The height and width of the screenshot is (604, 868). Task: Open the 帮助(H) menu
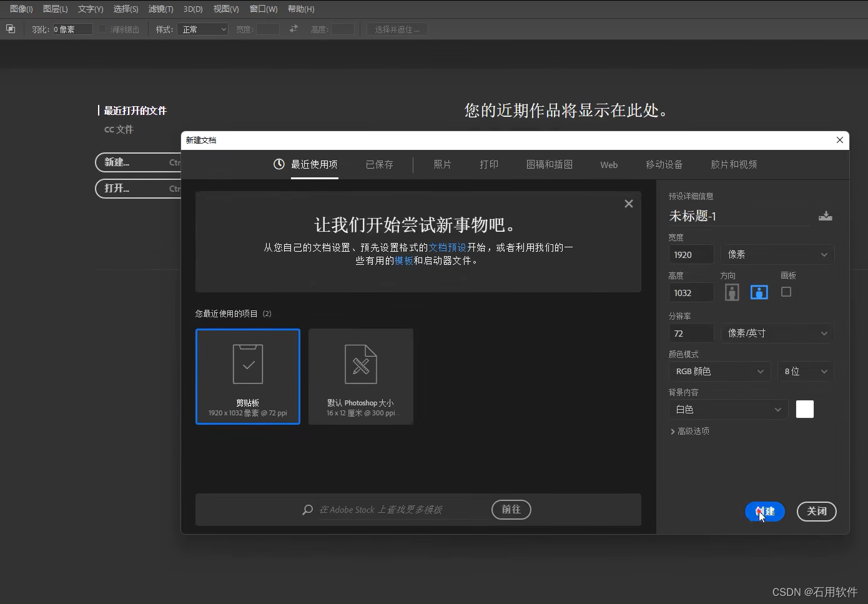coord(301,9)
